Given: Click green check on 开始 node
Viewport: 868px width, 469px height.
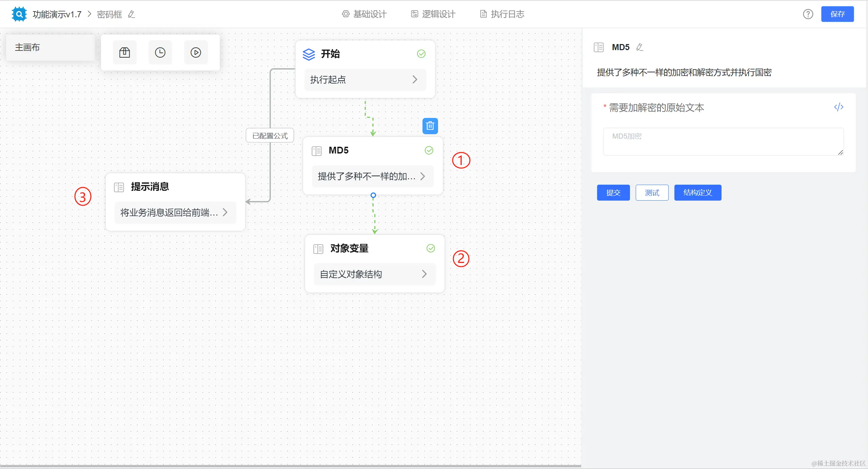Looking at the screenshot, I should pos(421,54).
